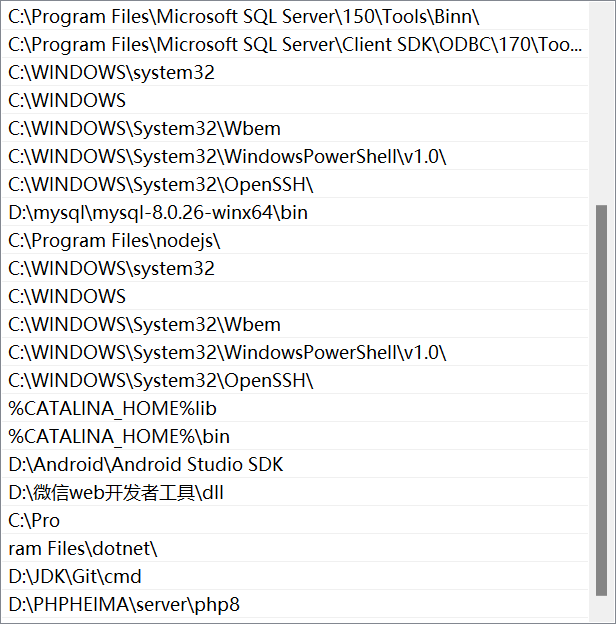The image size is (616, 624).
Task: Select the ram Files\dotnet\ entry
Action: click(x=295, y=548)
